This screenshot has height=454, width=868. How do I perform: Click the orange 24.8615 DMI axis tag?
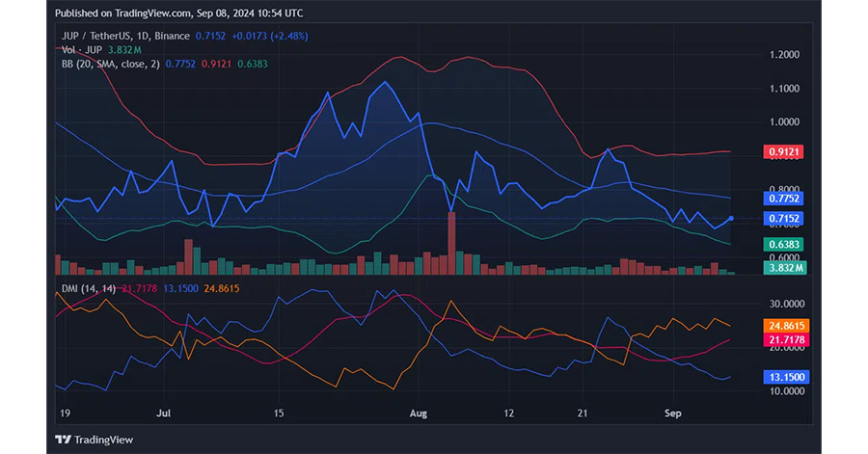[x=786, y=325]
